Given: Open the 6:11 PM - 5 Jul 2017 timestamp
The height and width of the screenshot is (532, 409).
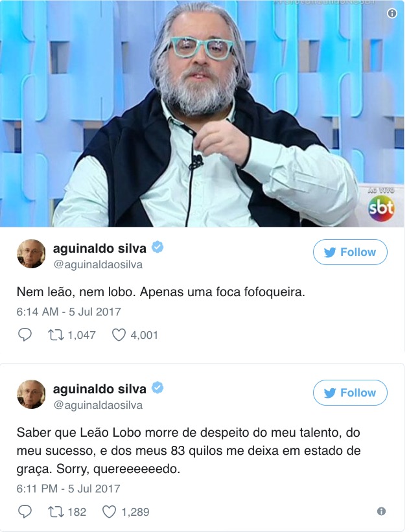Looking at the screenshot, I should pyautogui.click(x=69, y=489).
